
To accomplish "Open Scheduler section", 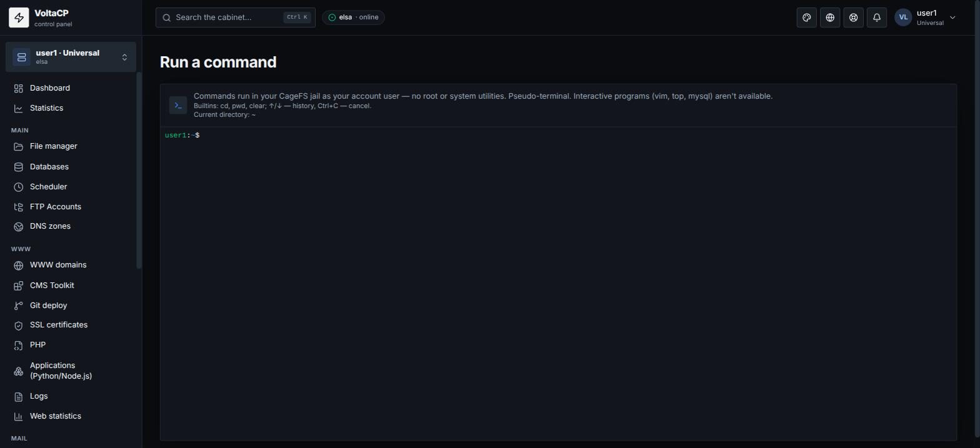I will coord(71,187).
